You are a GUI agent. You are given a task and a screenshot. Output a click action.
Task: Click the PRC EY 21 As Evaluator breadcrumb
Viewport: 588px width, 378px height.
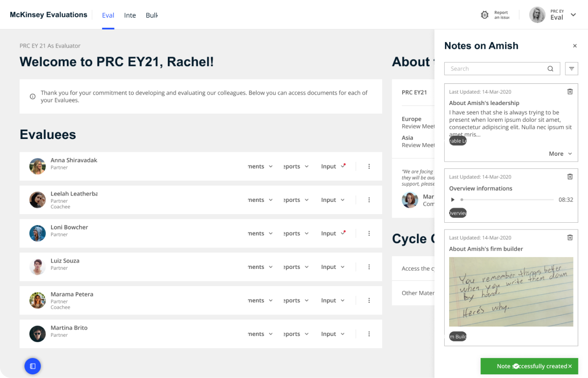coord(50,46)
